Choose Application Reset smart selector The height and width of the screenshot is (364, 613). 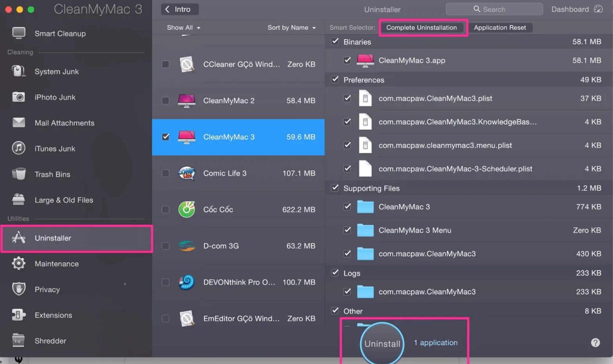pos(500,27)
